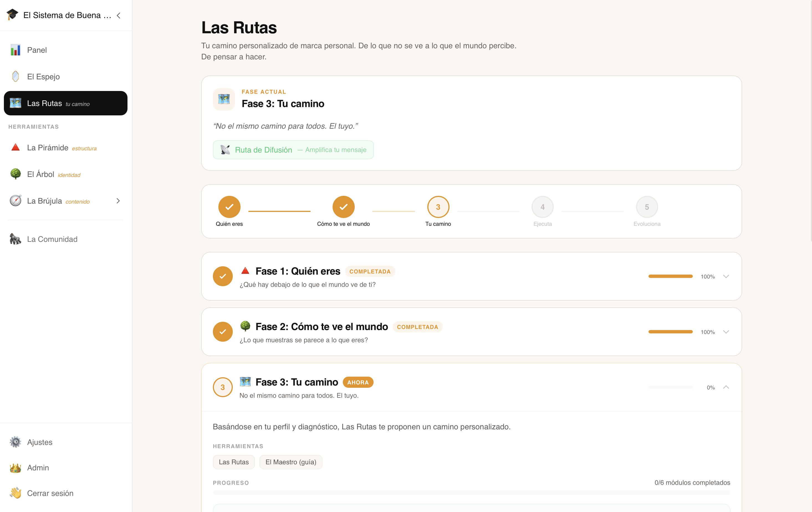This screenshot has width=812, height=512.
Task: Expand La Brújula submenu chevron
Action: [x=118, y=201]
